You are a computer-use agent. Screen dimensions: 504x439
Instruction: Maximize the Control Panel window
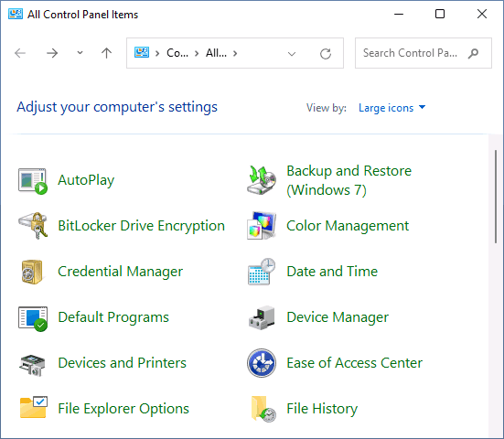(440, 14)
